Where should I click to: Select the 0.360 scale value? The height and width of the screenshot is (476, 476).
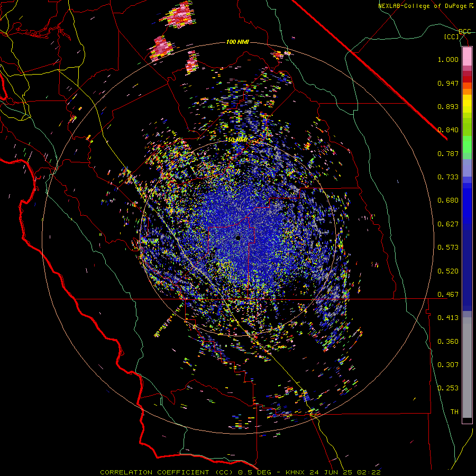tap(448, 342)
